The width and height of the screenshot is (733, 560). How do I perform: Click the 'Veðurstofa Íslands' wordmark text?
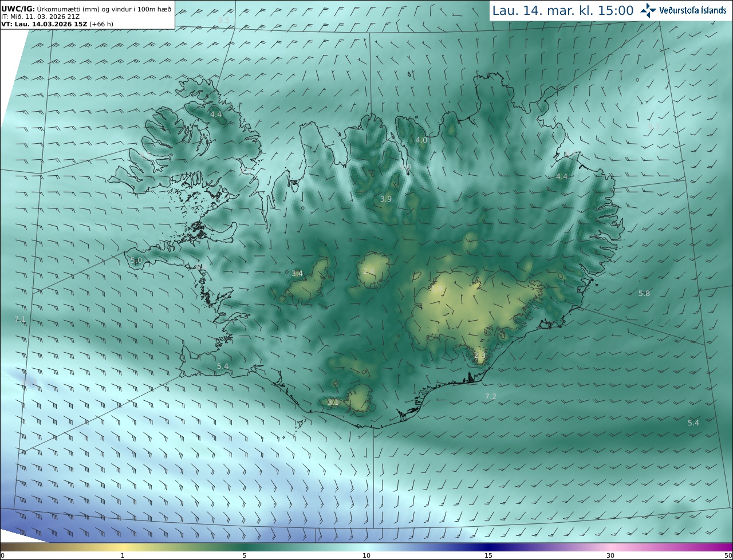point(692,10)
